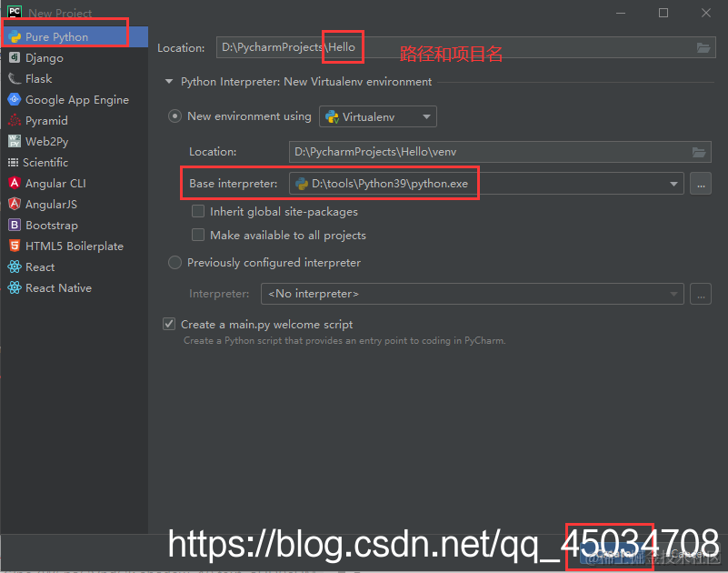Close the New Project dialog
728x573 pixels.
coord(706,13)
